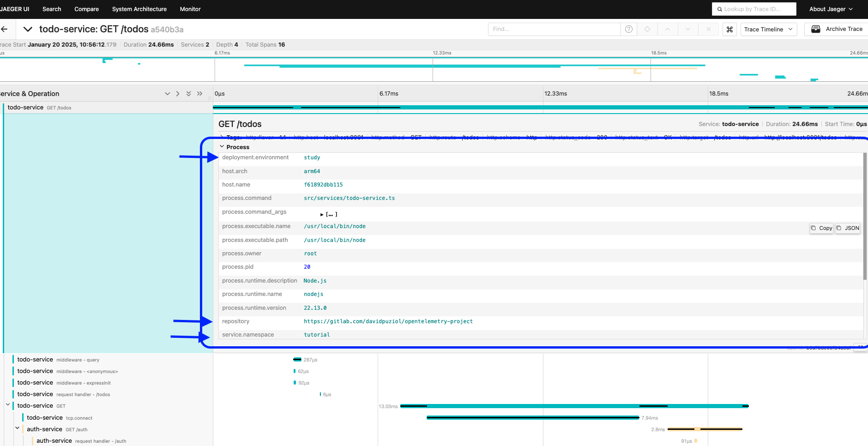Open the Trace Timeline view dropdown
Image resolution: width=868 pixels, height=446 pixels.
[x=768, y=29]
